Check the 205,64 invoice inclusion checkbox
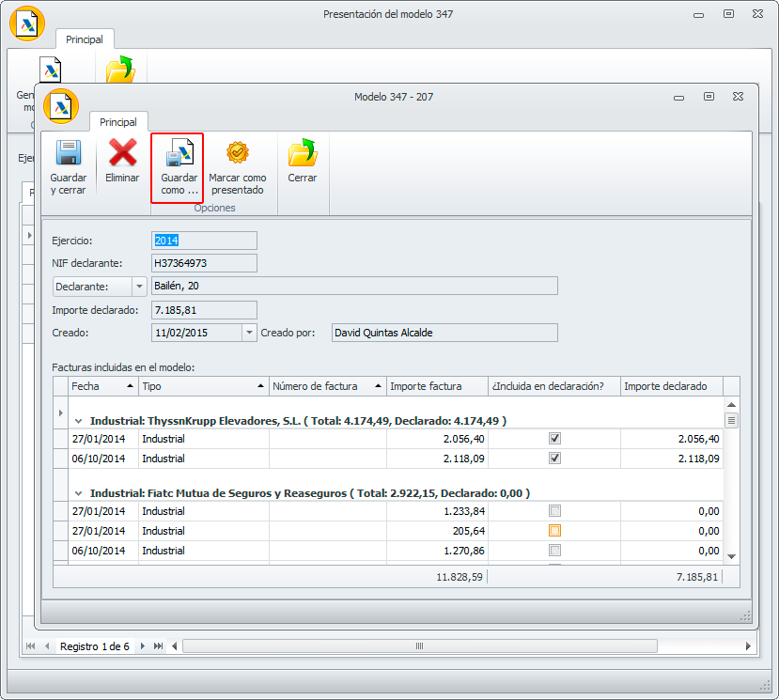 [554, 531]
